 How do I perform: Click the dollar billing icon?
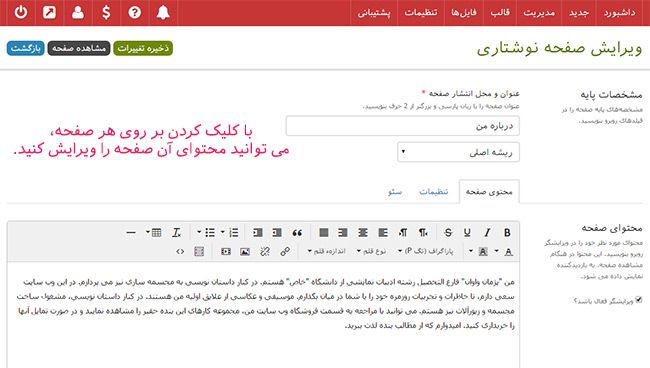click(106, 12)
